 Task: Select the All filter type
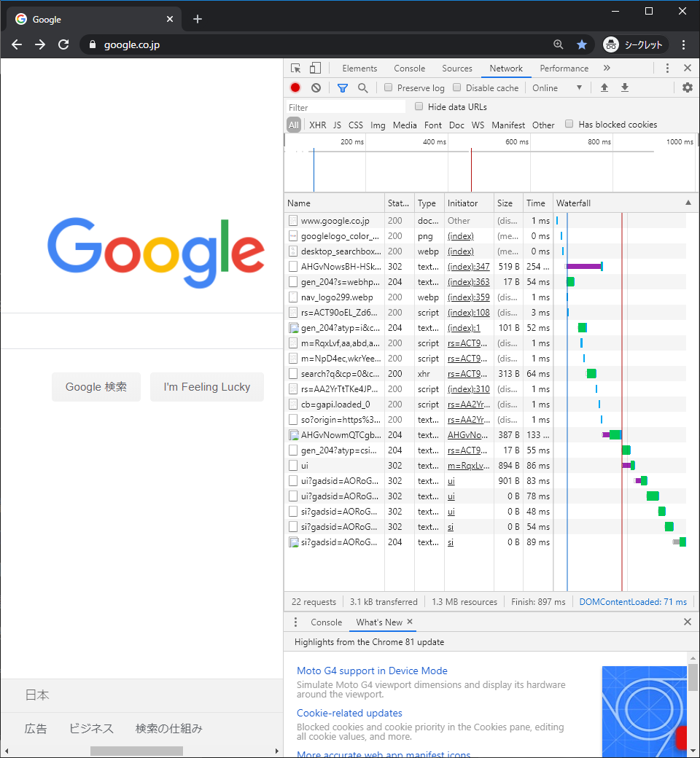(x=294, y=125)
